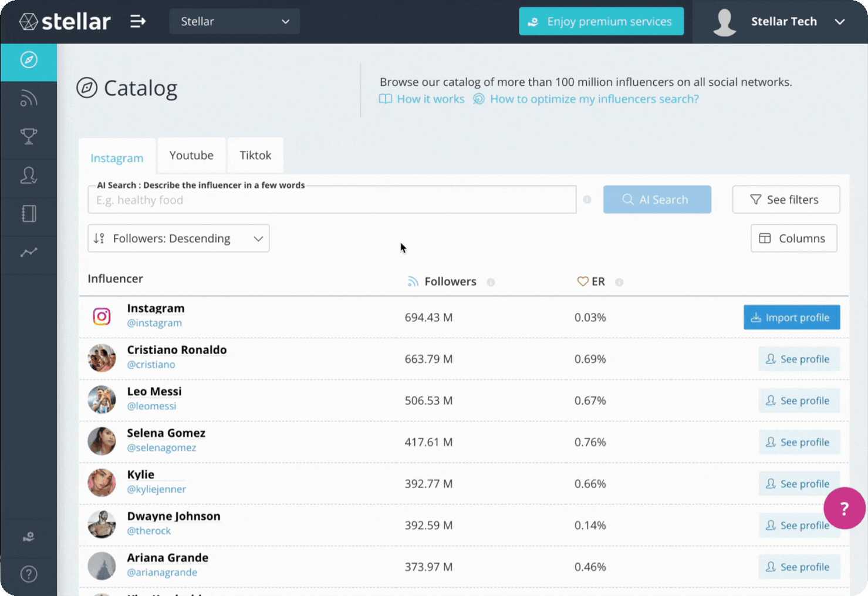Open the analytics chart icon in sidebar
The width and height of the screenshot is (868, 596).
29,252
